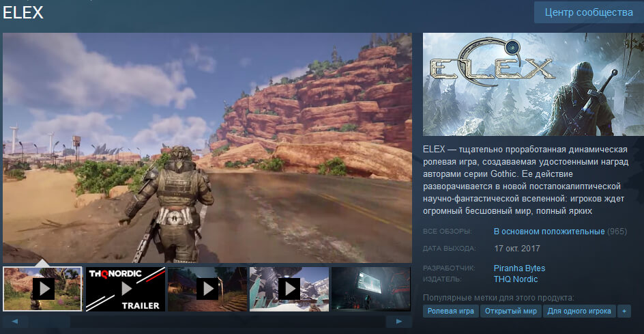This screenshot has height=334, width=644.
Task: Select the Для одного игрока tag
Action: coord(579,311)
